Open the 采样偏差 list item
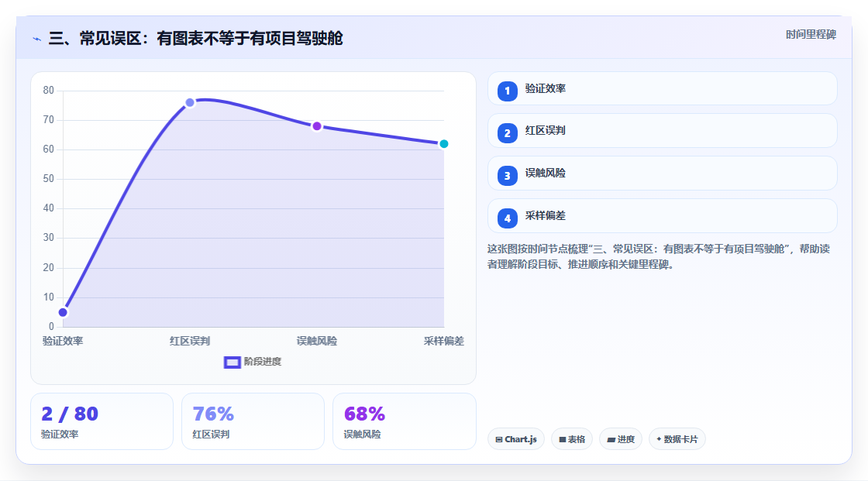This screenshot has width=868, height=481. pyautogui.click(x=662, y=216)
